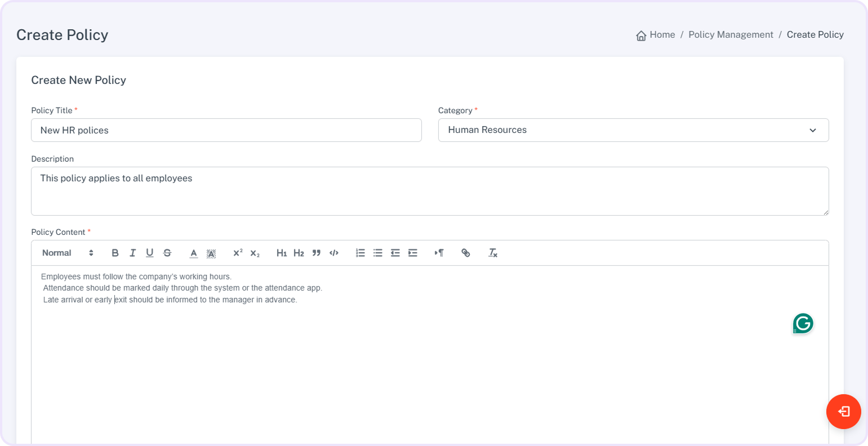Open the text color picker

(194, 253)
